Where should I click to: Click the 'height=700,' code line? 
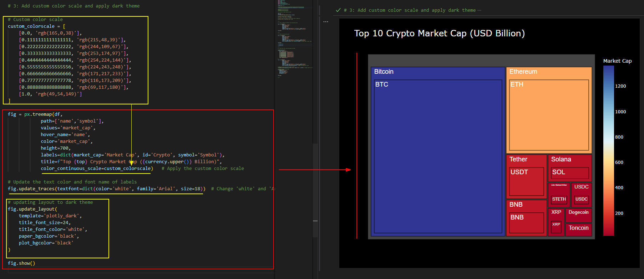[56, 148]
